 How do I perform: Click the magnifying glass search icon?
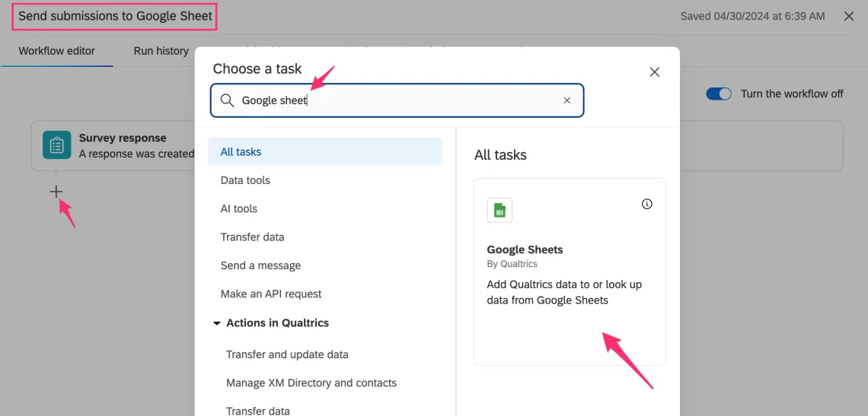pyautogui.click(x=227, y=100)
